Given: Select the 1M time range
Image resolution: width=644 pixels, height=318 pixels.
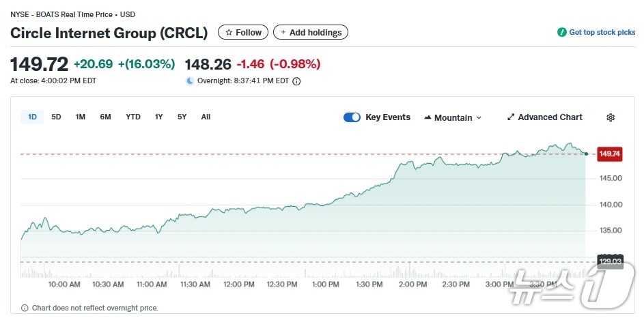Looking at the screenshot, I should (x=81, y=117).
